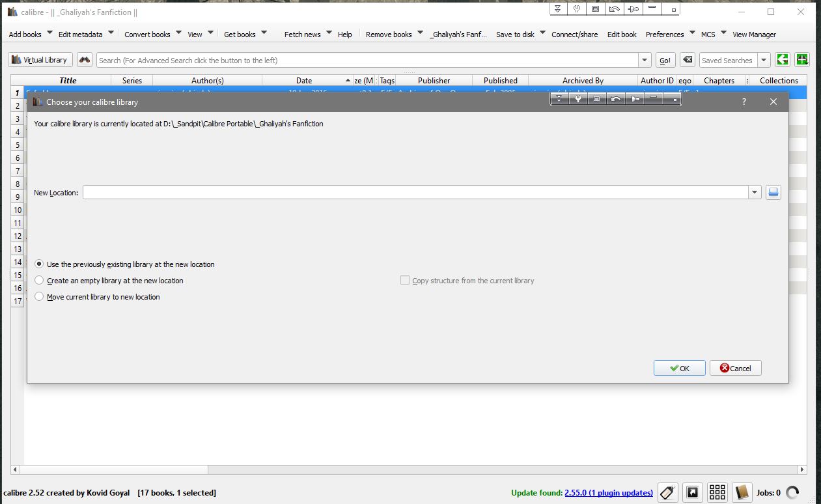This screenshot has width=821, height=504.
Task: Expand the Get books dropdown arrow
Action: [264, 33]
